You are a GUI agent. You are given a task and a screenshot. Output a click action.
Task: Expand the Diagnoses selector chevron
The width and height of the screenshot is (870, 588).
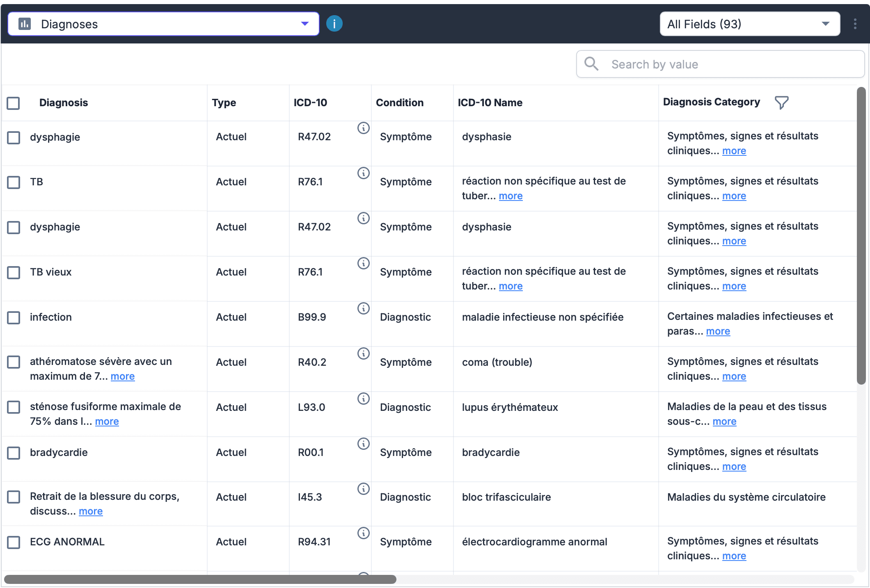[x=304, y=23]
